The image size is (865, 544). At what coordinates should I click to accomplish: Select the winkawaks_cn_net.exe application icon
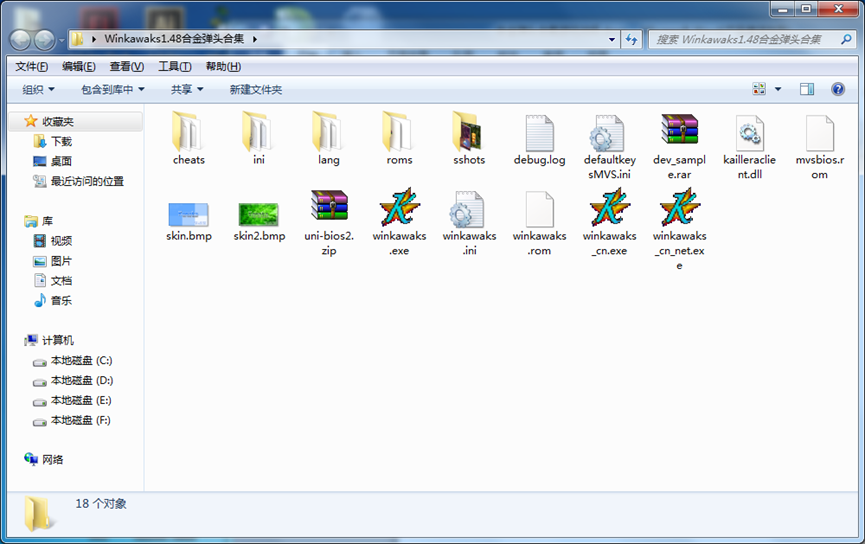tap(680, 207)
